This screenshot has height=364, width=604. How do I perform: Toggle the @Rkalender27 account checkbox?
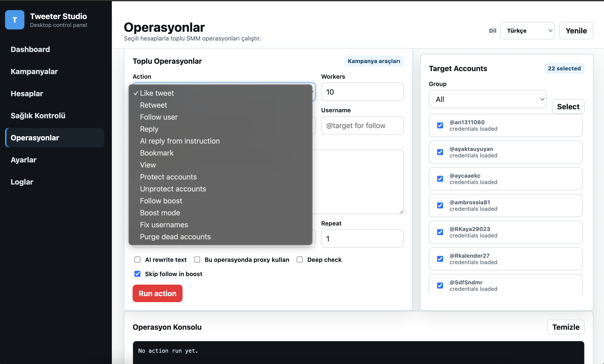[x=440, y=259]
